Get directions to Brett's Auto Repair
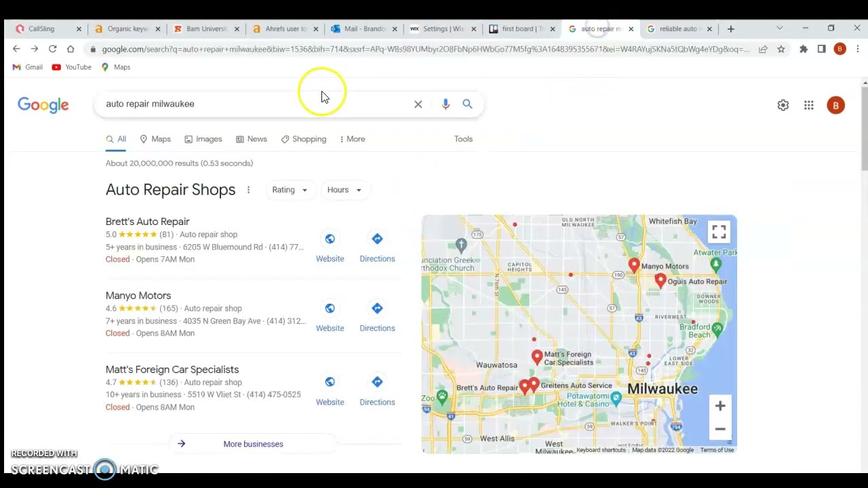This screenshot has width=868, height=488. 377,239
